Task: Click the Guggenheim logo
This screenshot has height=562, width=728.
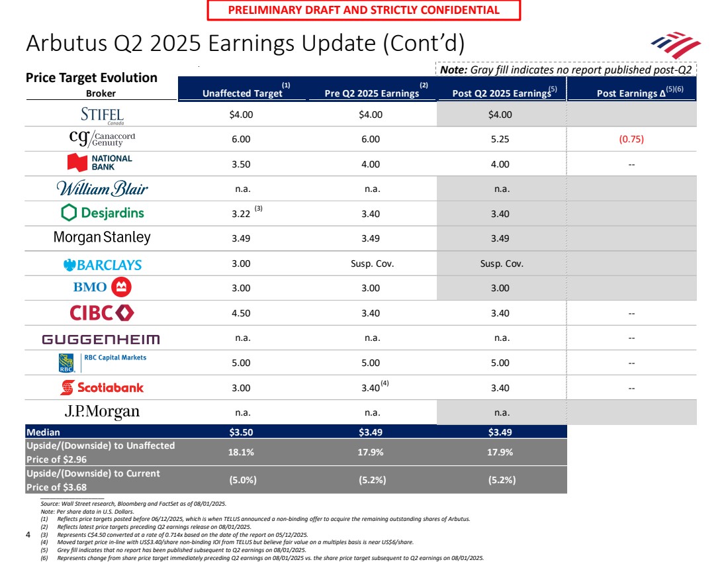Action: click(101, 339)
